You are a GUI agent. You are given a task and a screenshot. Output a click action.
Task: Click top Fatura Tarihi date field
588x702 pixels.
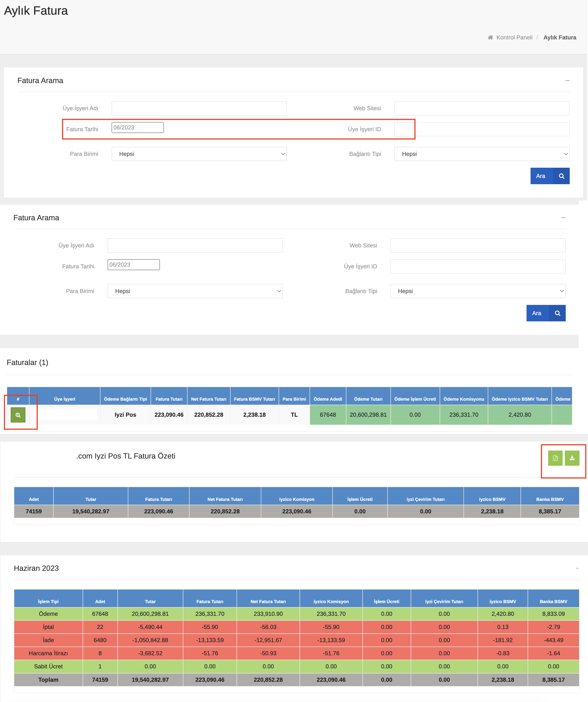coord(137,128)
